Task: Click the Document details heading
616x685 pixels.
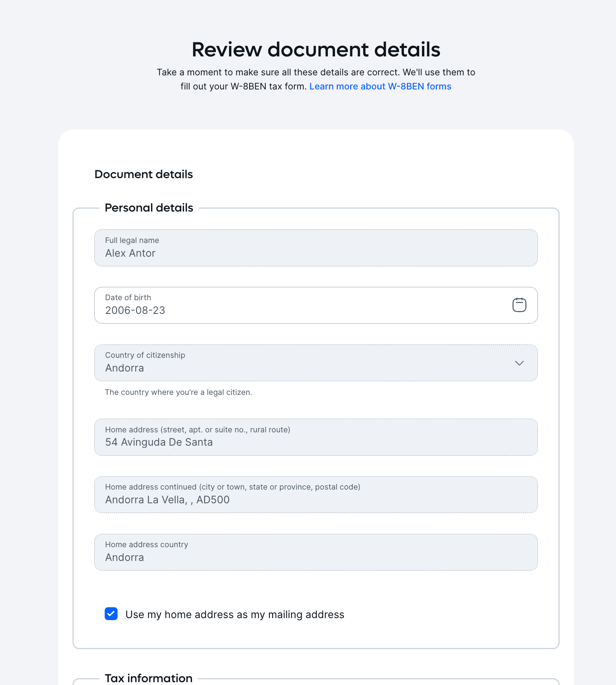Action: [144, 174]
